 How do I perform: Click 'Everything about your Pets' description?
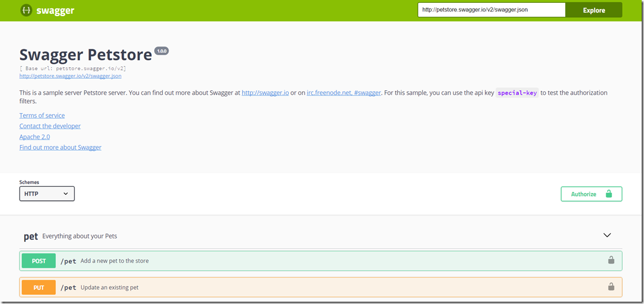tap(80, 236)
